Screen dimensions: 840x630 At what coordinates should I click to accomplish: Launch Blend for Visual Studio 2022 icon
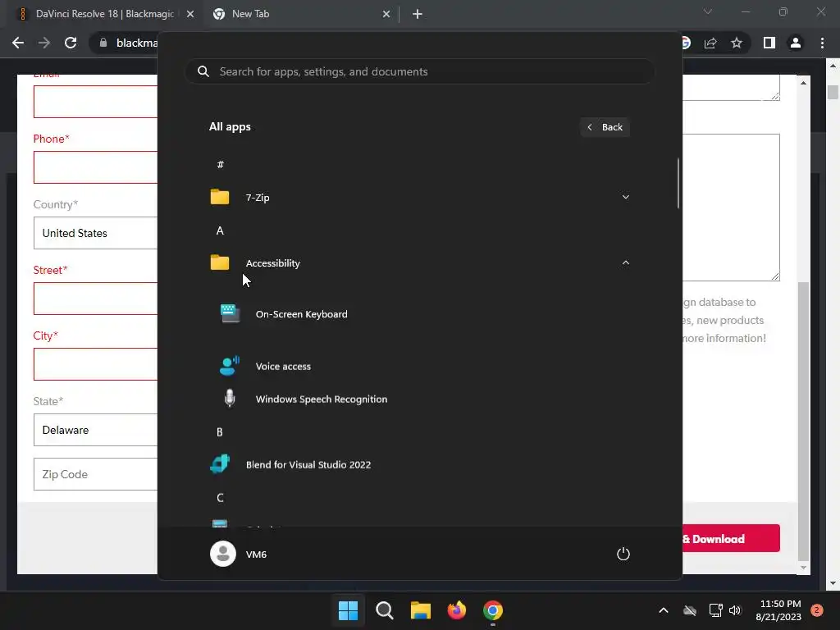[220, 464]
